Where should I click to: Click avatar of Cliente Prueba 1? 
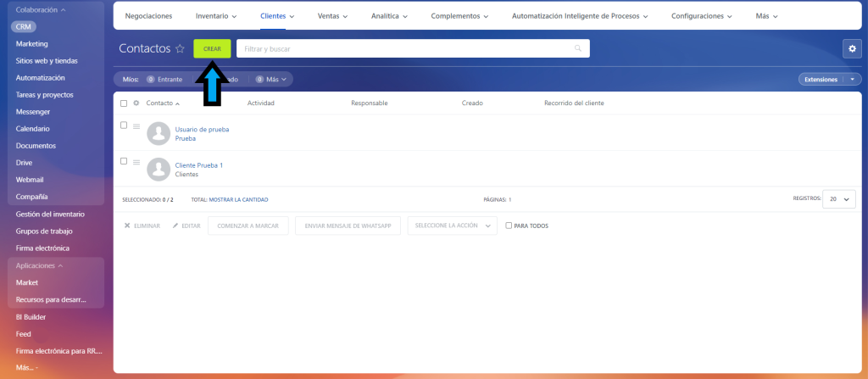tap(159, 169)
